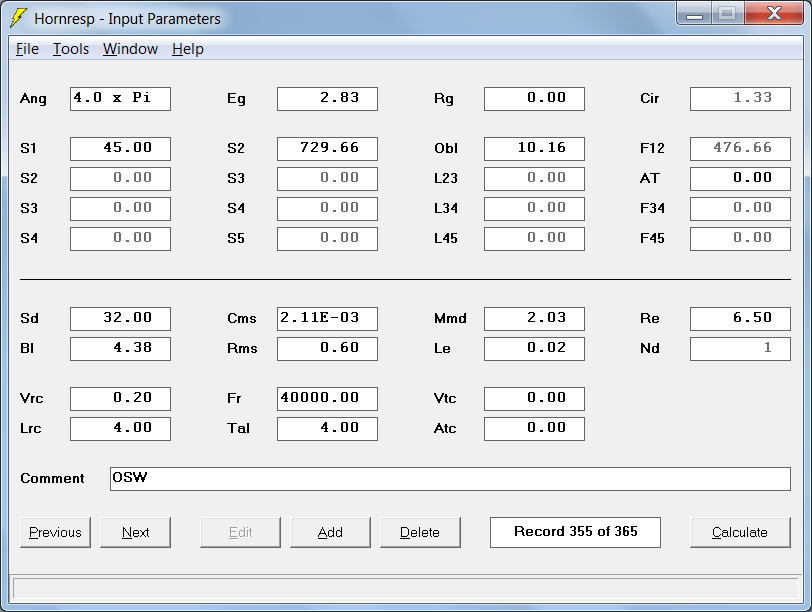Click the Obl field with 10.16

click(x=534, y=149)
